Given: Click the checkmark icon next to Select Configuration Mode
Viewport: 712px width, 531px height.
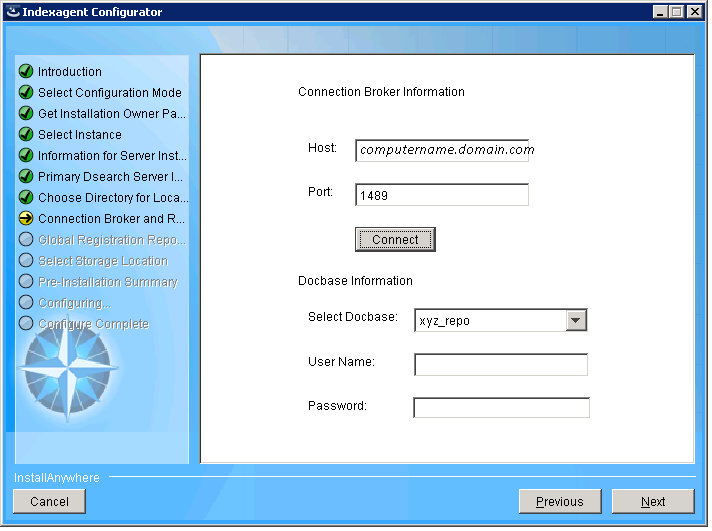Looking at the screenshot, I should click(x=26, y=92).
